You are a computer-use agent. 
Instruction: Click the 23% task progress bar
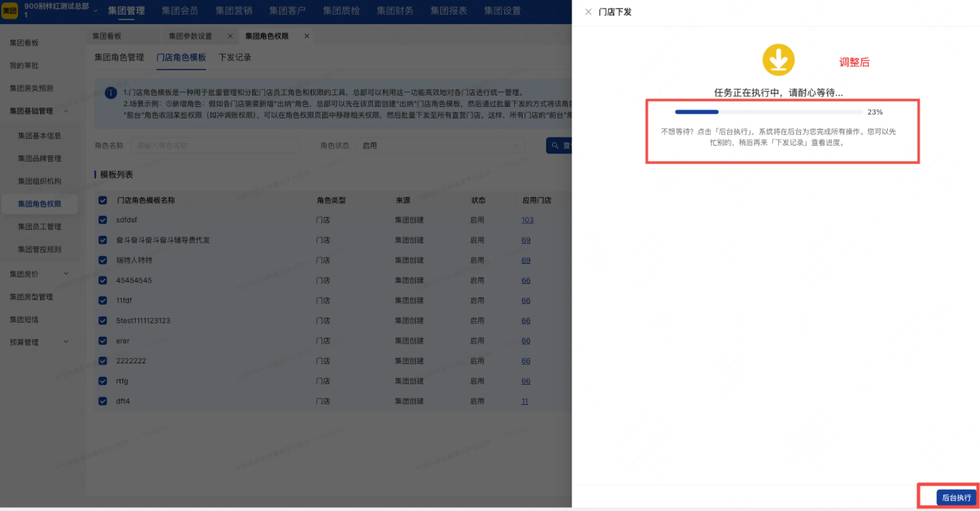click(768, 112)
